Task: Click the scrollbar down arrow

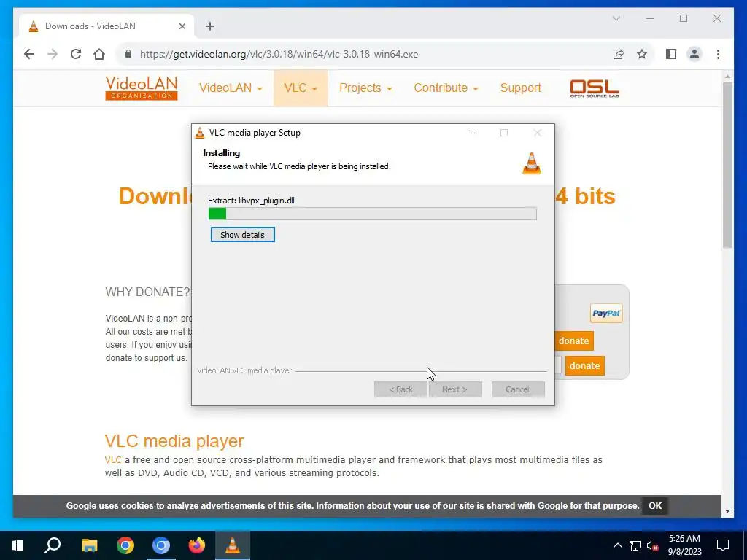Action: pos(727,511)
